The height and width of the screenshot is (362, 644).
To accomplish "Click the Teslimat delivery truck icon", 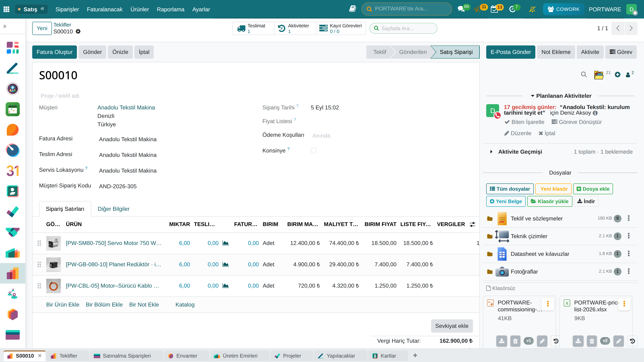I will point(241,29).
